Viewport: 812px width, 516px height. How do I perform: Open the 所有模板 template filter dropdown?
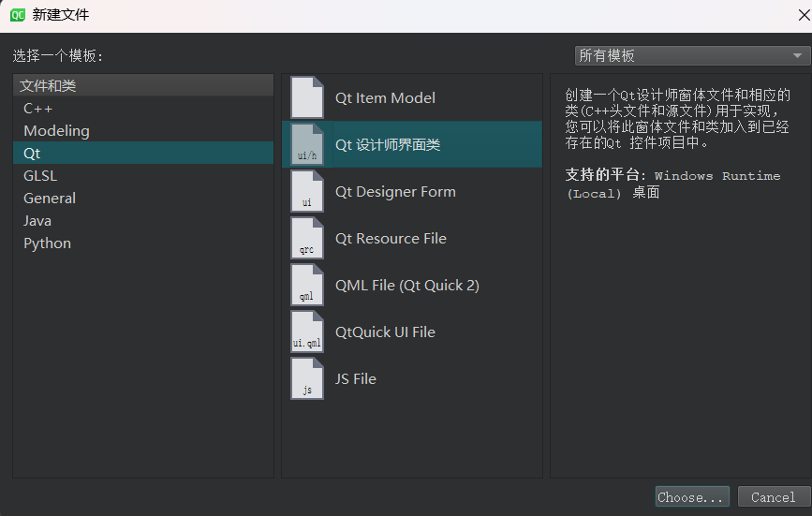point(692,55)
